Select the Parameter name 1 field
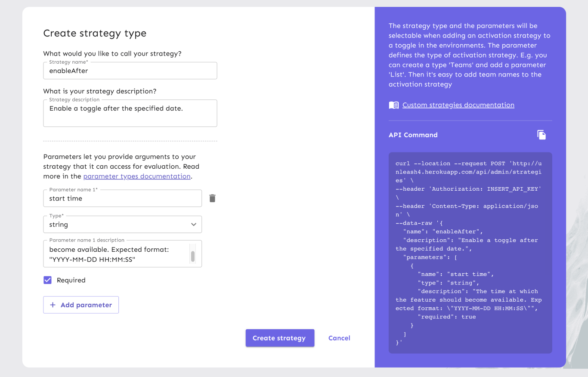588x377 pixels. 122,198
